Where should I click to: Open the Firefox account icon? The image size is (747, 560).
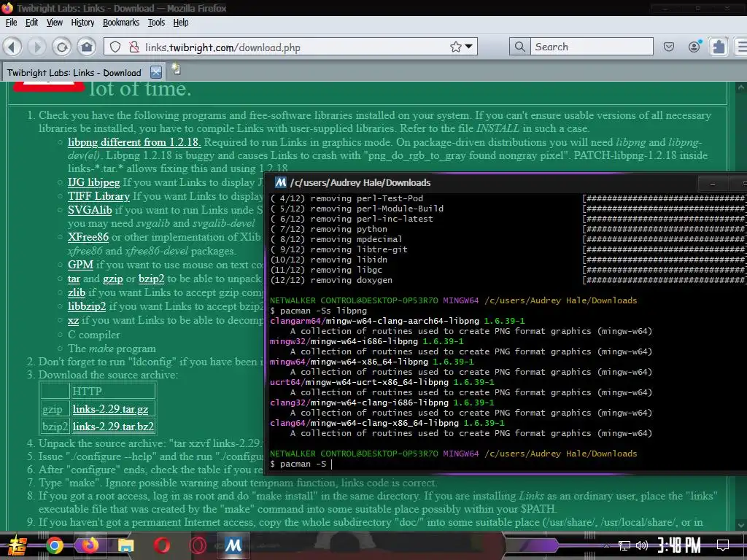(x=694, y=46)
